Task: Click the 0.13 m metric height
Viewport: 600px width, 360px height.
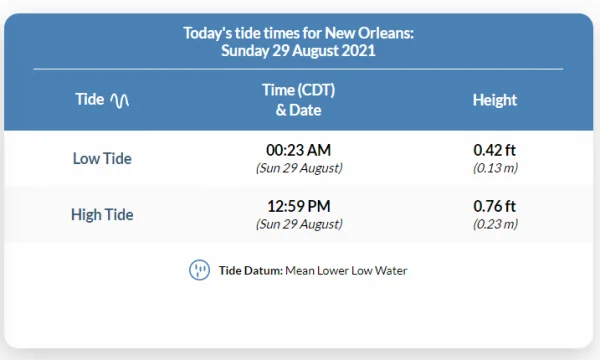Action: (496, 168)
